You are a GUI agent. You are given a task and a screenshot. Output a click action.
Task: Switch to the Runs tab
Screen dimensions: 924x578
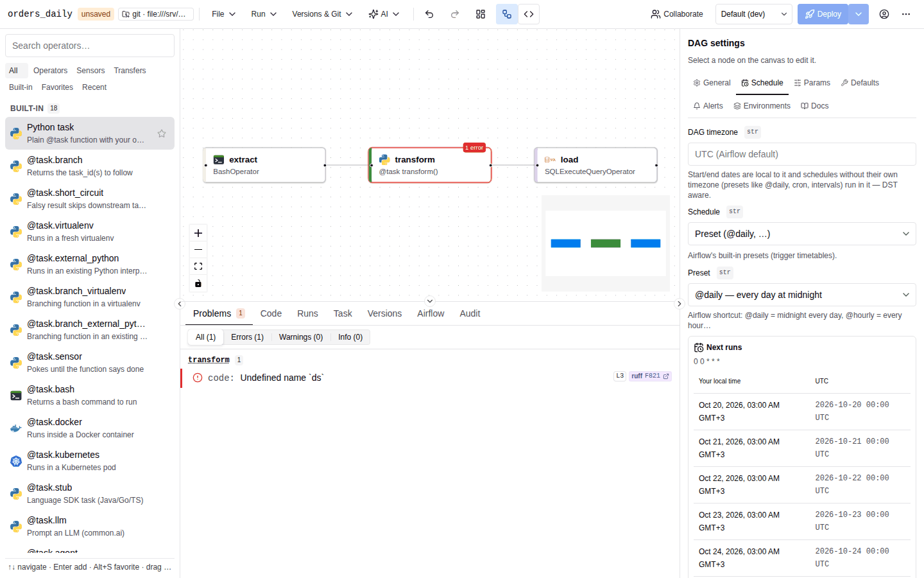(307, 313)
